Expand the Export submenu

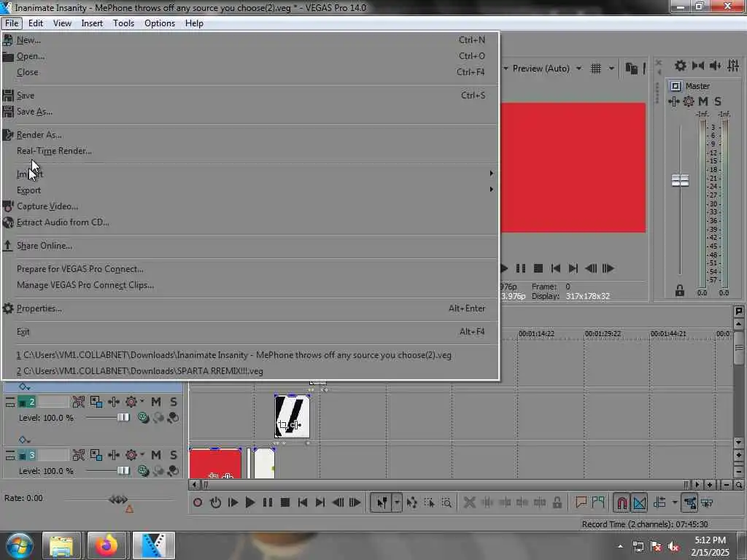pos(251,190)
